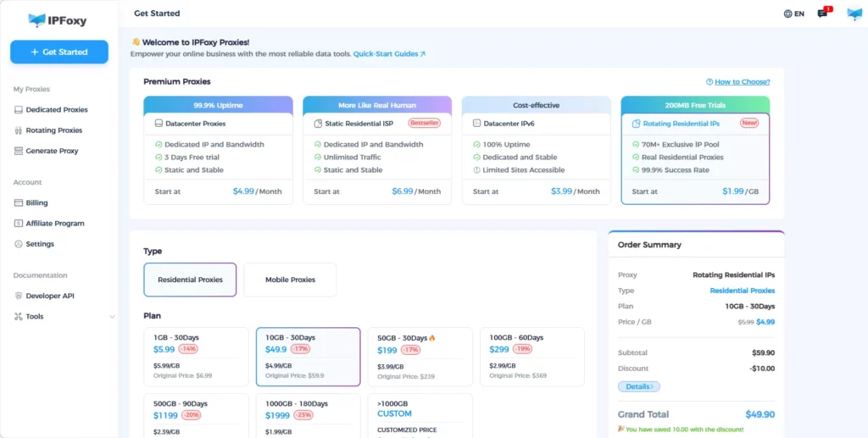Viewport: 868px width, 438px height.
Task: Click the How to Choose? help link
Action: pos(738,82)
